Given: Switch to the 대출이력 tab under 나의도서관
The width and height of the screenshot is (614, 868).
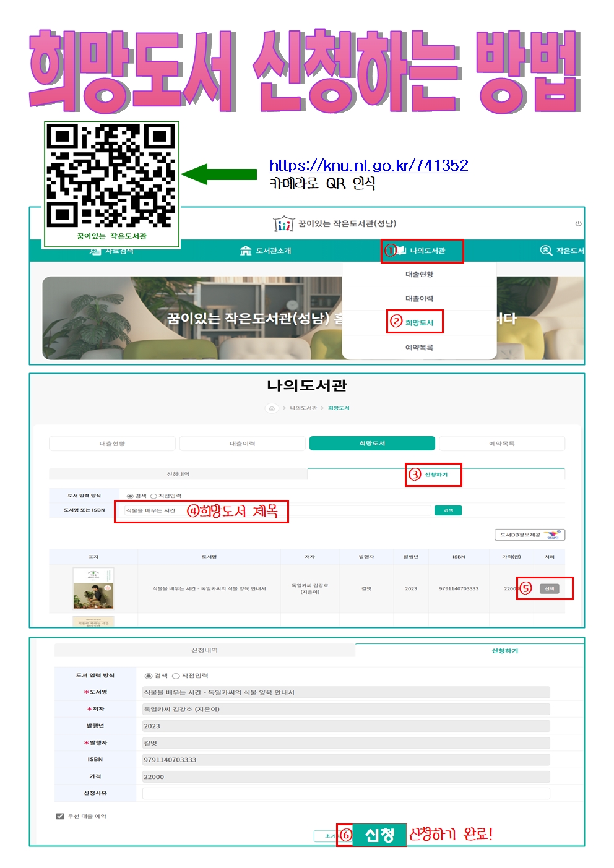Looking at the screenshot, I should [242, 444].
